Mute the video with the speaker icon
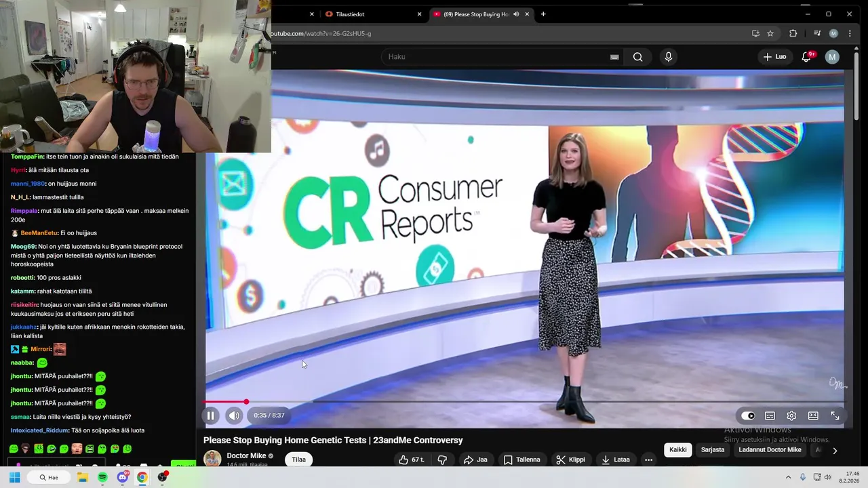 coord(234,415)
